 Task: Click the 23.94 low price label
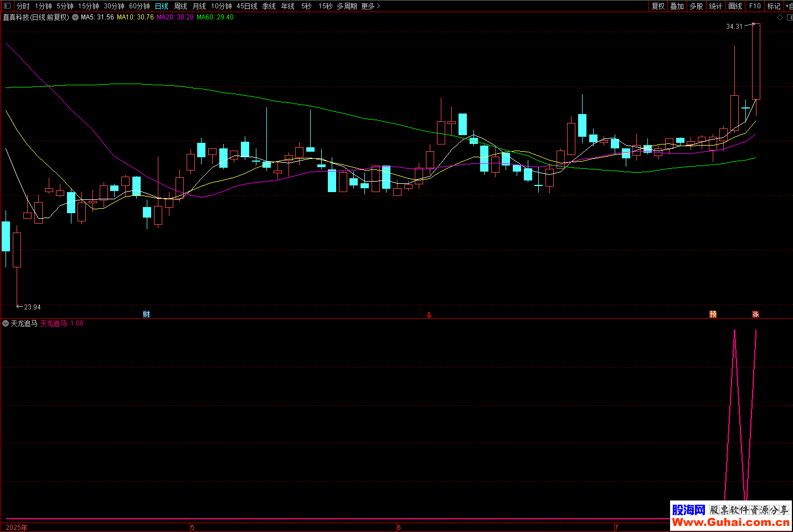pos(32,307)
